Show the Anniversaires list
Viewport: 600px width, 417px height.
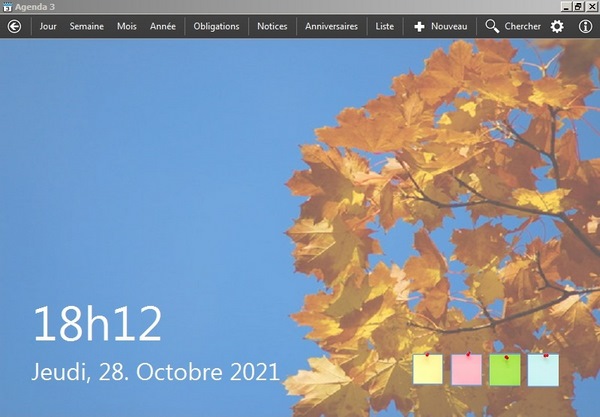(x=331, y=26)
